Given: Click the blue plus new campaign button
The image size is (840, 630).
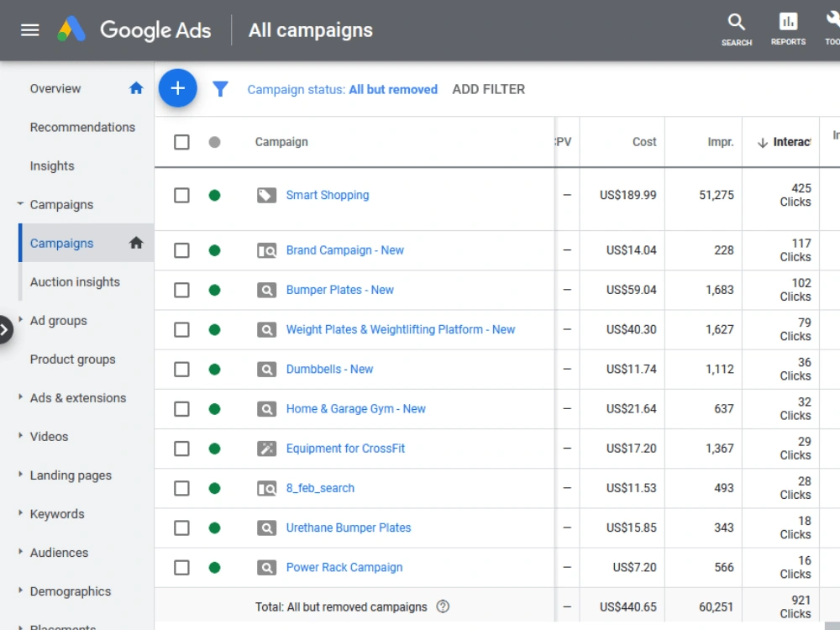Looking at the screenshot, I should (x=177, y=88).
